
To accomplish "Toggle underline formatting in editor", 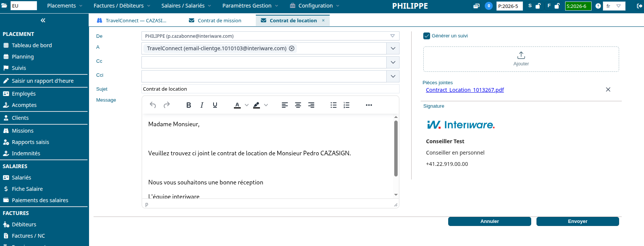I will point(215,105).
